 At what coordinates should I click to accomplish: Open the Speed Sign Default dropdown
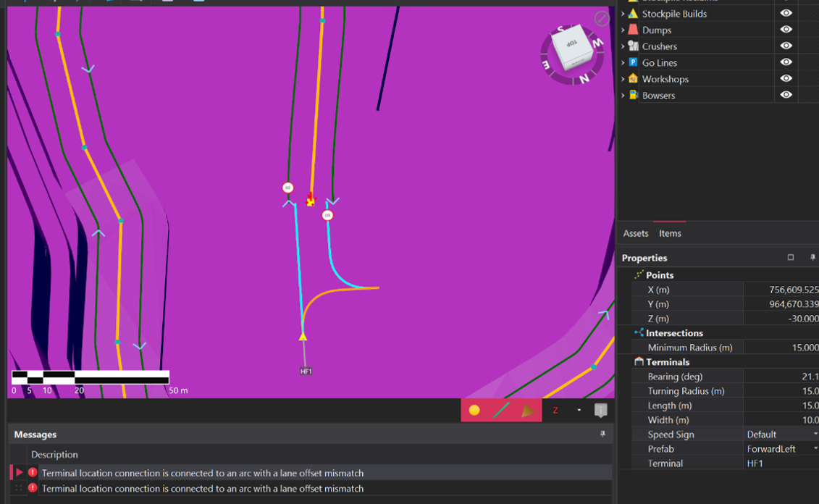tap(815, 434)
